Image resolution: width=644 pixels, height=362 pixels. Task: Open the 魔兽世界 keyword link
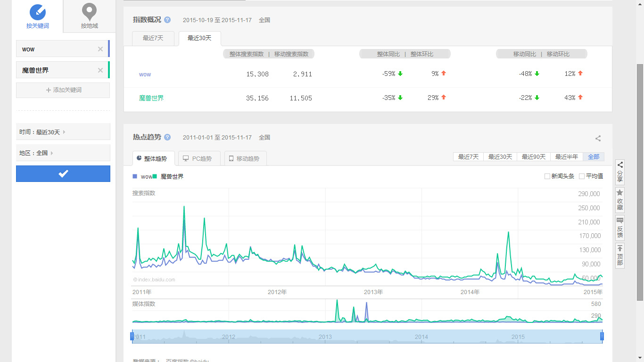(152, 98)
